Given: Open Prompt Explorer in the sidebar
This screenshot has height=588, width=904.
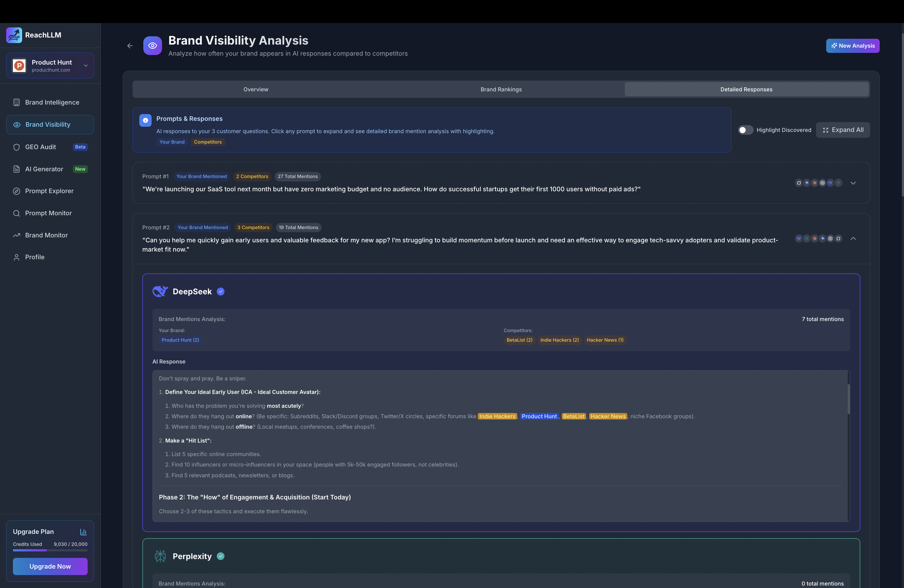Looking at the screenshot, I should click(x=50, y=191).
